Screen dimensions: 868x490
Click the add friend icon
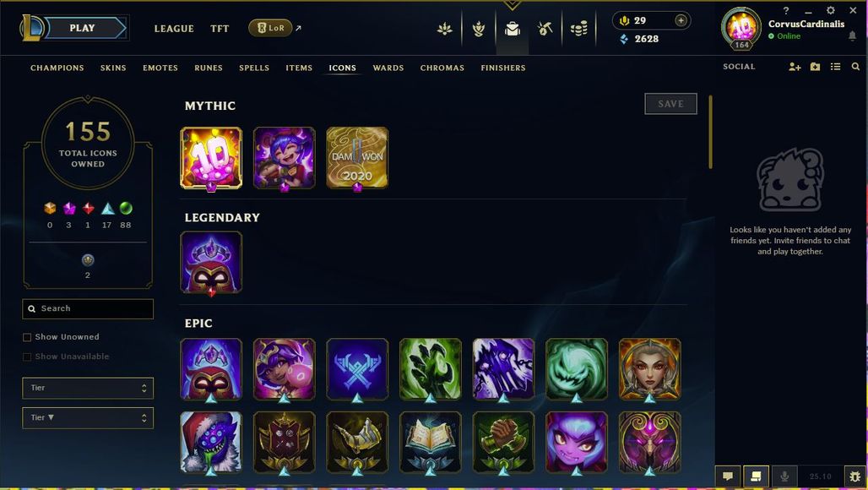coord(795,67)
